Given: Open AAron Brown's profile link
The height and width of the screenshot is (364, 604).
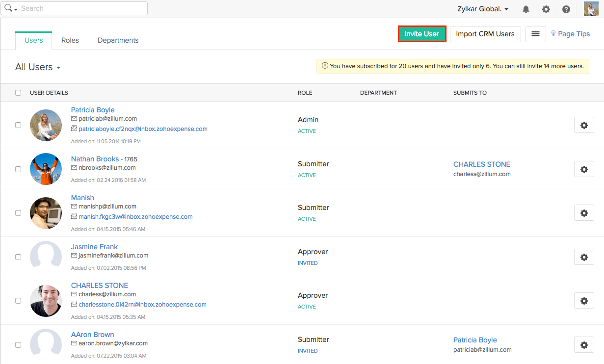Looking at the screenshot, I should 93,335.
